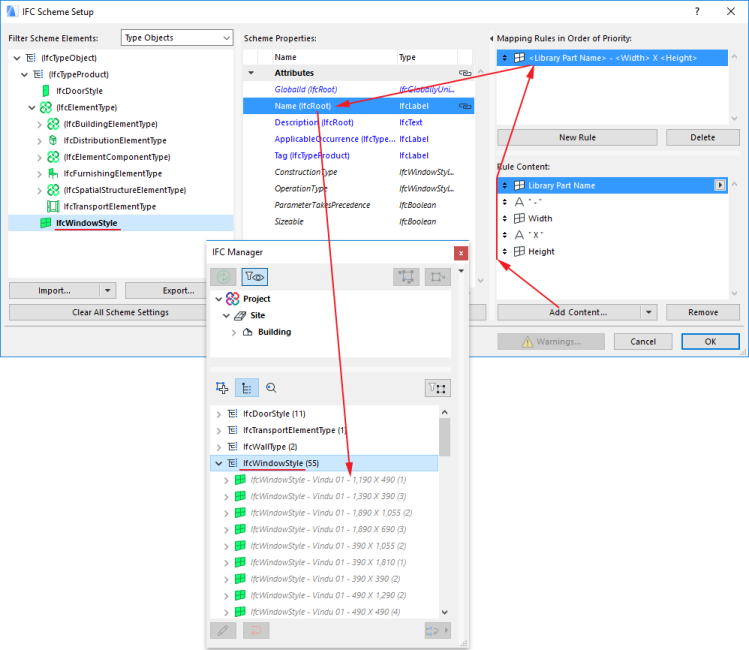Expand the IfcDistributionElementType node

tap(40, 141)
